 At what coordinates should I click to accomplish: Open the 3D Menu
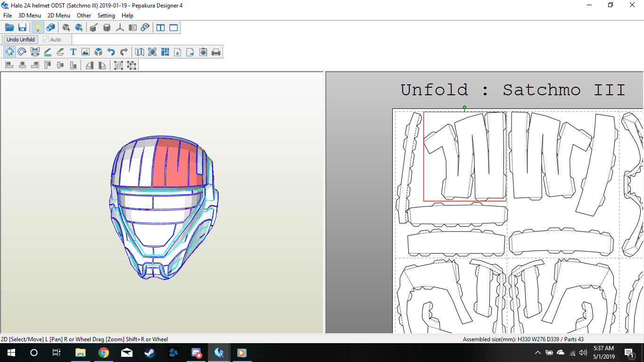(x=30, y=16)
